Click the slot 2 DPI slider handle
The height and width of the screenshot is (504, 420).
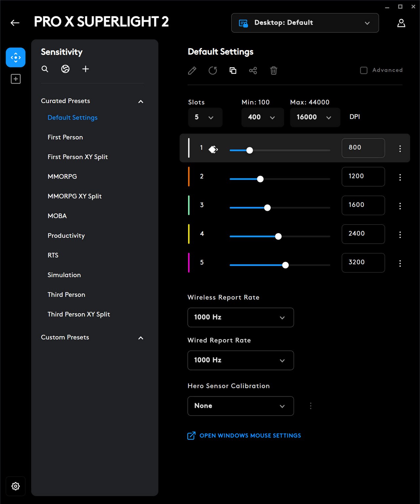pyautogui.click(x=260, y=179)
